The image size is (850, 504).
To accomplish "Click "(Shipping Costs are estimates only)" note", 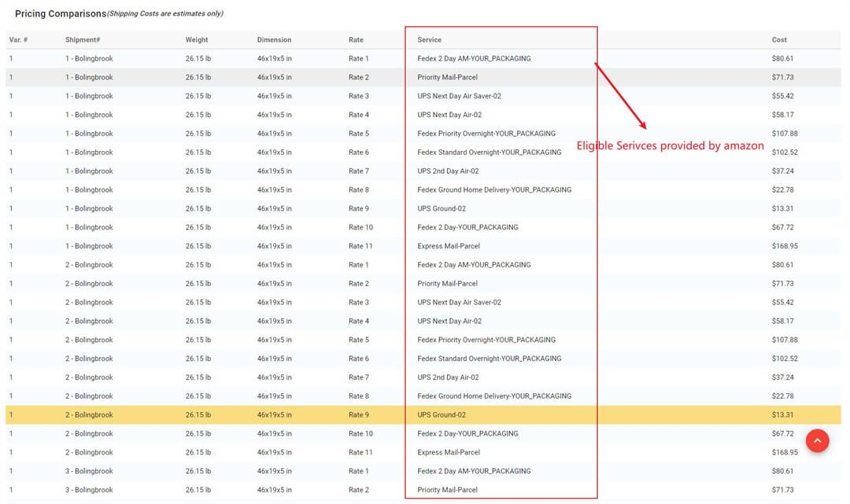I will (164, 13).
